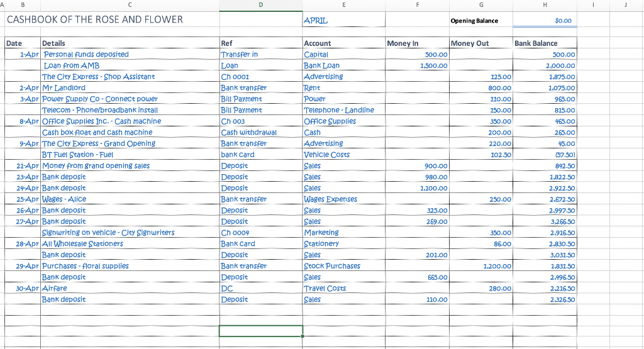Click the Opening Balance label cell

tap(481, 20)
